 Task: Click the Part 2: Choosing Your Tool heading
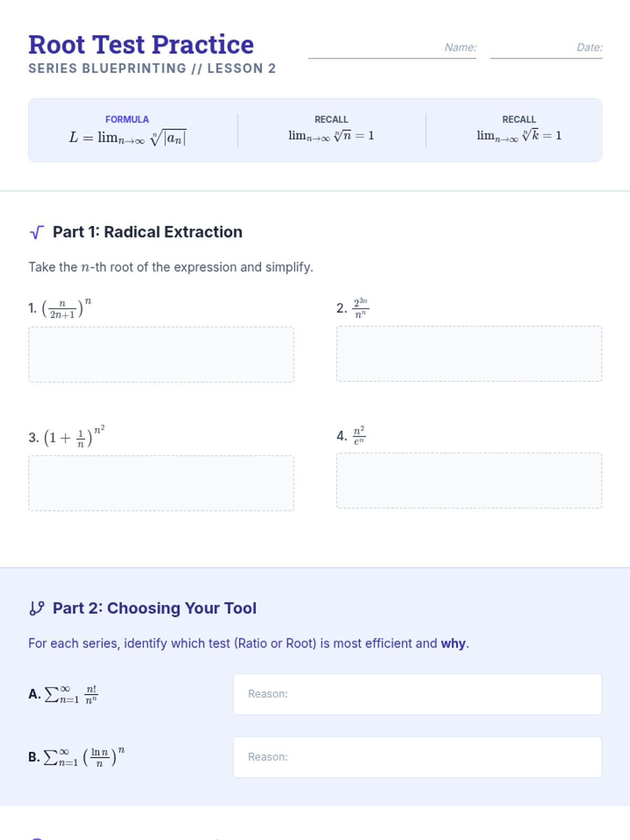(154, 608)
